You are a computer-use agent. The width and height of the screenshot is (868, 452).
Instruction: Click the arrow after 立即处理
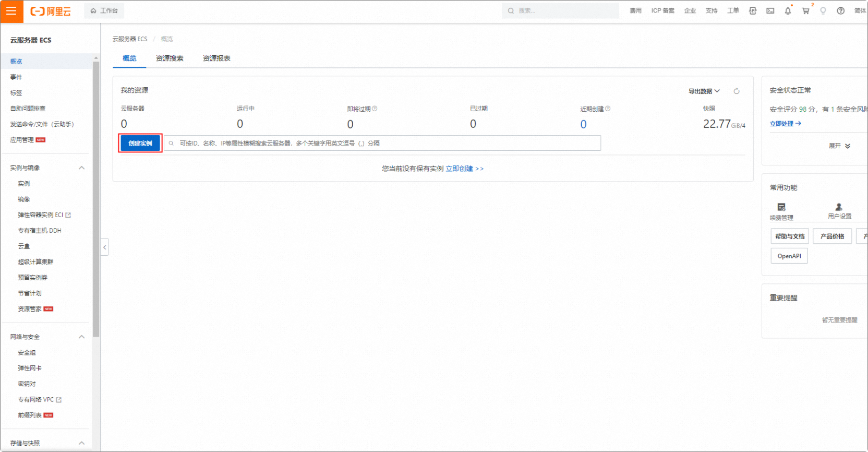point(798,124)
